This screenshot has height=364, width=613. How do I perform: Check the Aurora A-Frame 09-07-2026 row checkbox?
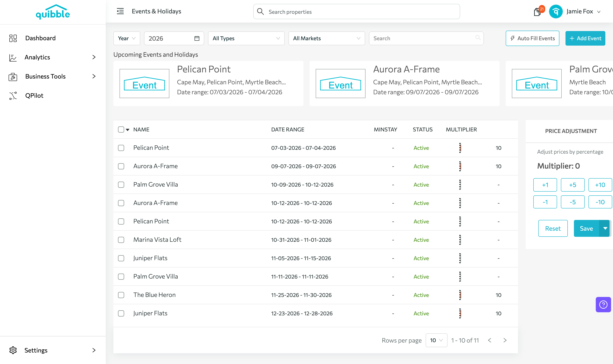[x=121, y=166]
